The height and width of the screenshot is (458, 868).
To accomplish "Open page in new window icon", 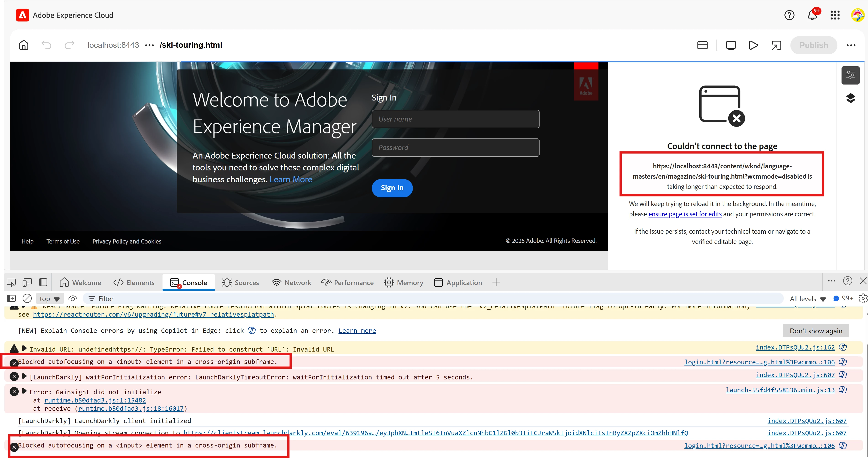I will [776, 45].
